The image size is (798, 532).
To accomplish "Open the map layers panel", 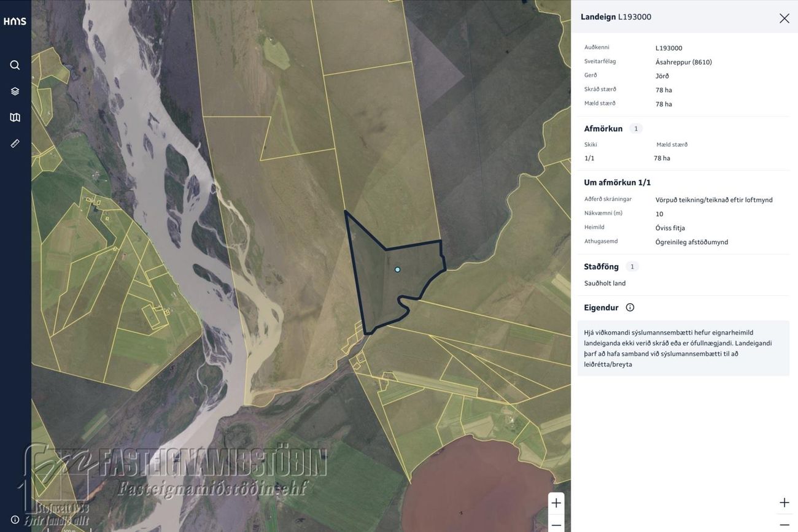I will click(15, 91).
